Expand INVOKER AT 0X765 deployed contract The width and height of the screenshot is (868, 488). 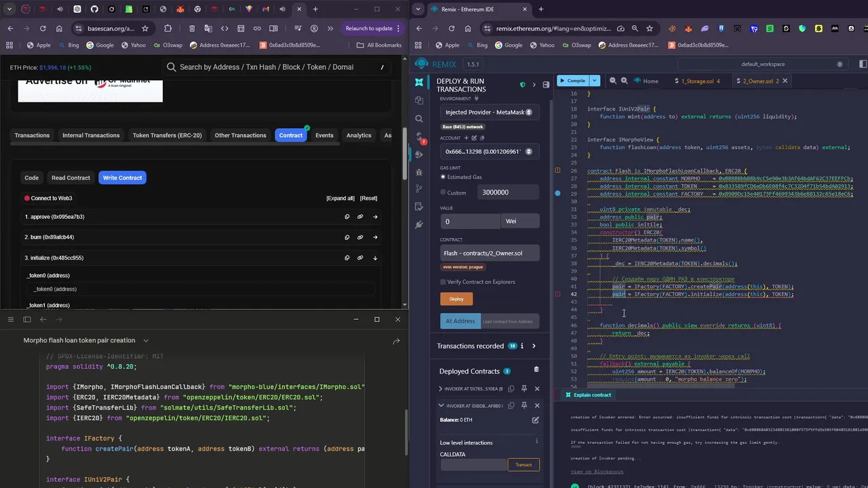(441, 389)
